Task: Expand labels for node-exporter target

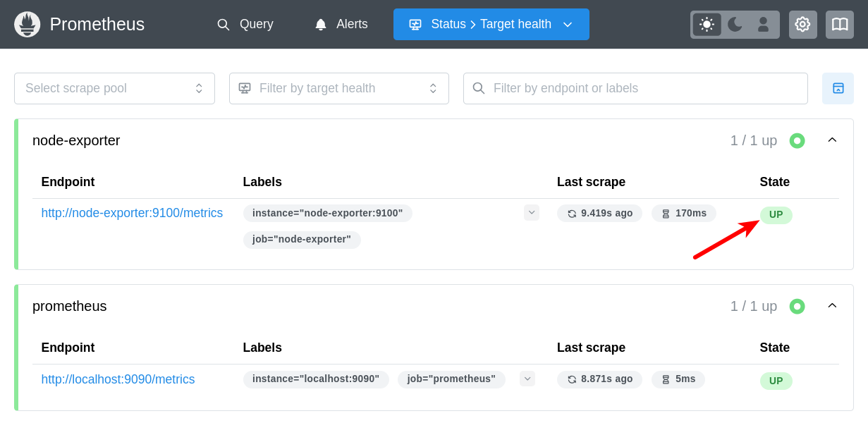Action: 532,212
